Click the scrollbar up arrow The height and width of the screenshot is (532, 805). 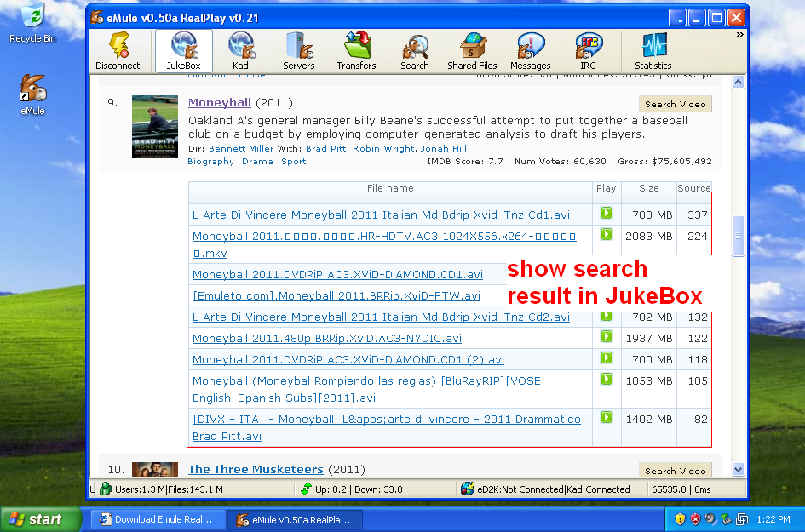[x=739, y=82]
